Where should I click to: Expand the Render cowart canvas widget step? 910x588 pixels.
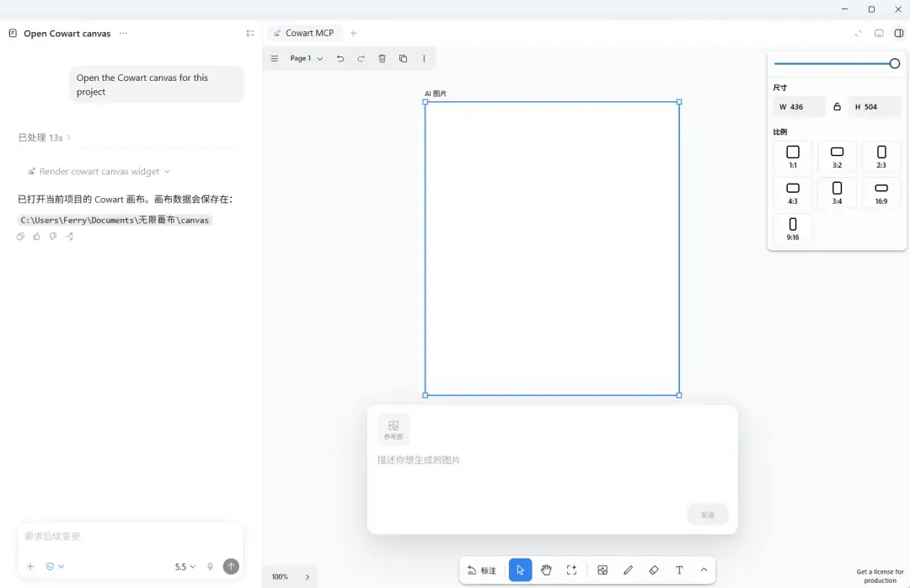[x=99, y=171]
